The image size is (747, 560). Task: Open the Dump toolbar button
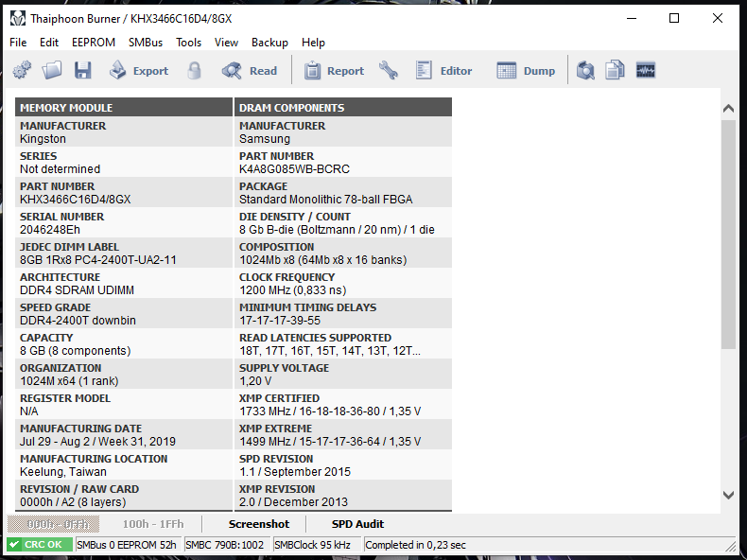coord(526,71)
